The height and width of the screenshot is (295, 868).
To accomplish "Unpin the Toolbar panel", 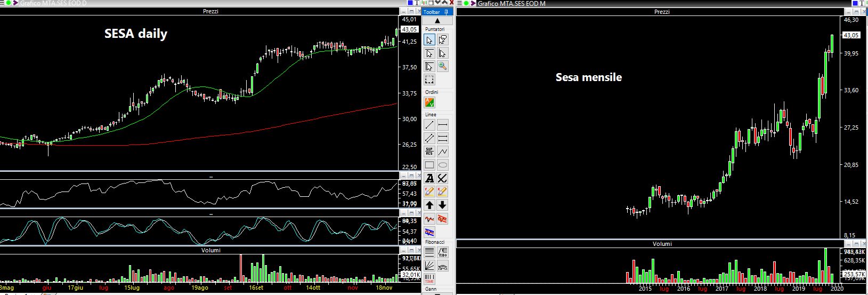I will [446, 12].
